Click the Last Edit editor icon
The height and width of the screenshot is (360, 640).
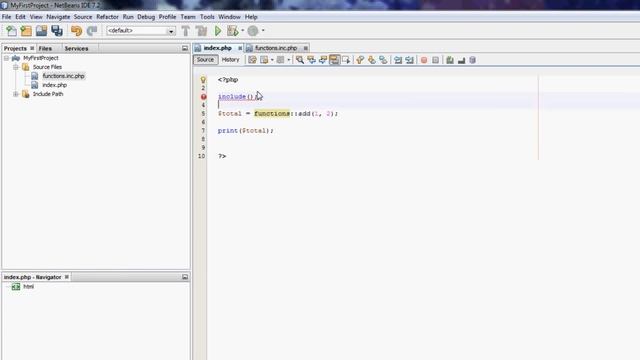252,60
